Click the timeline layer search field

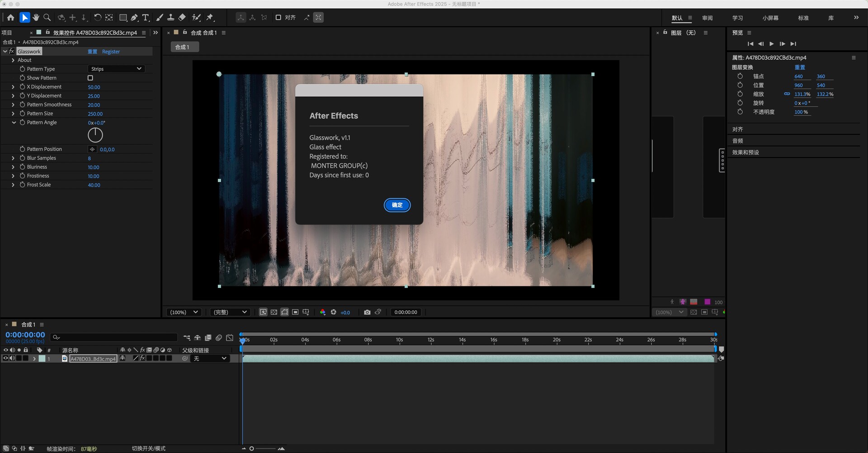[114, 338]
